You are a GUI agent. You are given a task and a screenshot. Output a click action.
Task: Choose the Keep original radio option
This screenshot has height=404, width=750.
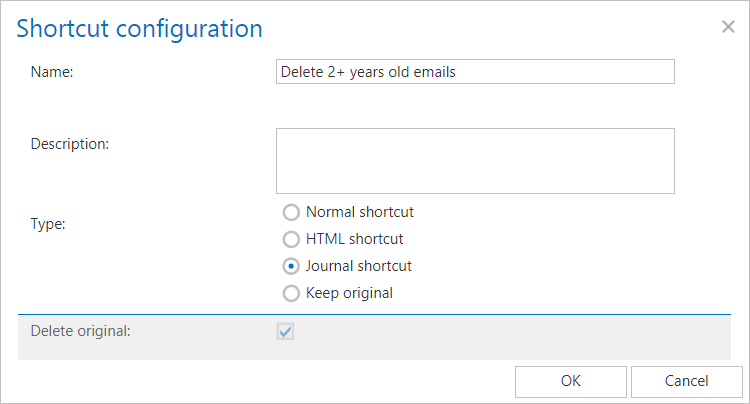pyautogui.click(x=291, y=293)
